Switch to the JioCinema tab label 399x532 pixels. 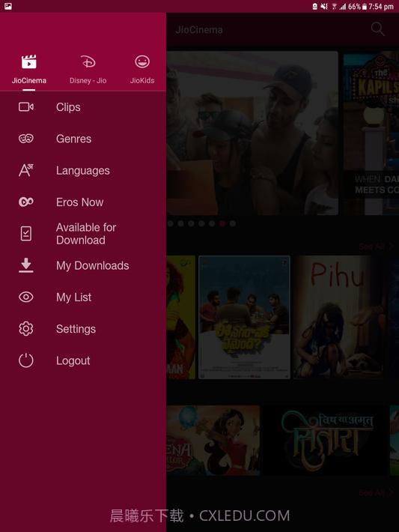[x=28, y=81]
